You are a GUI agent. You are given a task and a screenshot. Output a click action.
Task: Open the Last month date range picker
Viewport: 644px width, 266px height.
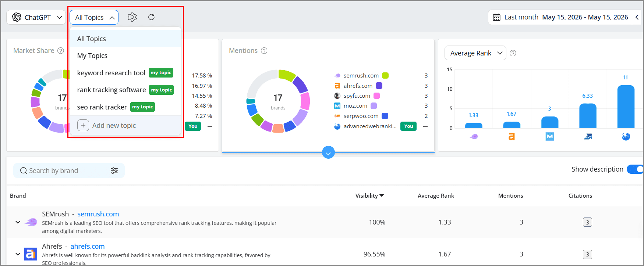pos(560,17)
